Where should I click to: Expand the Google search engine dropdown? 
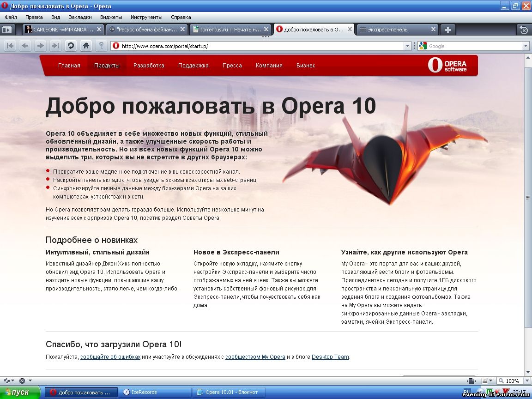pyautogui.click(x=526, y=46)
